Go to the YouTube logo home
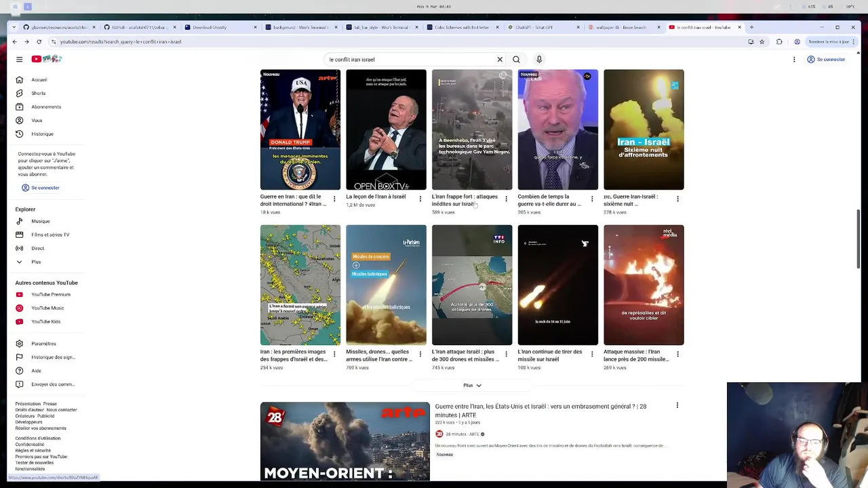This screenshot has height=488, width=868. (46, 59)
